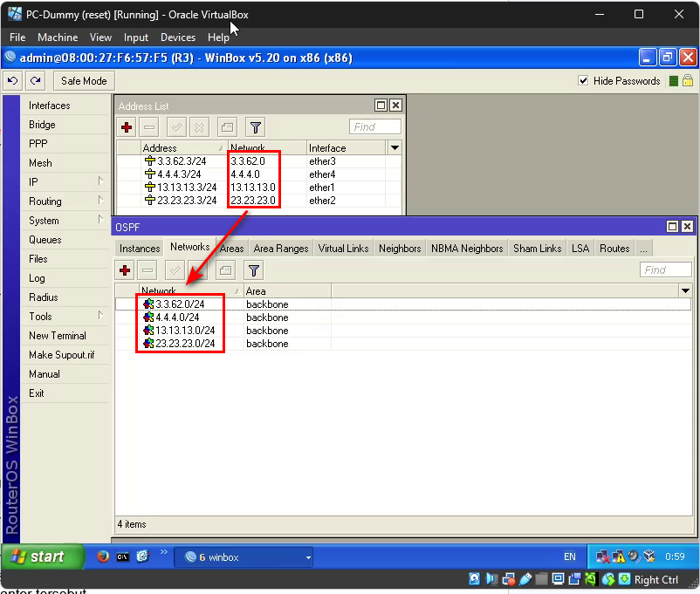Screen dimensions: 700x594
Task: Open OSPF Networks column dropdown arrow
Action: (x=685, y=291)
